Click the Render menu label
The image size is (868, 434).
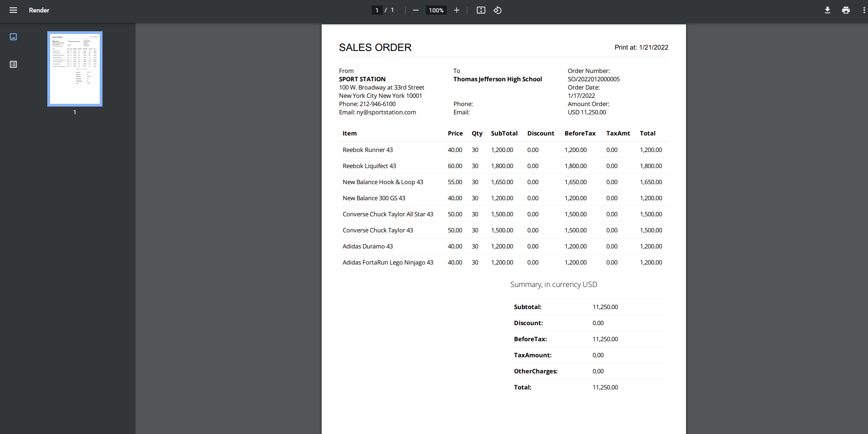pyautogui.click(x=39, y=10)
